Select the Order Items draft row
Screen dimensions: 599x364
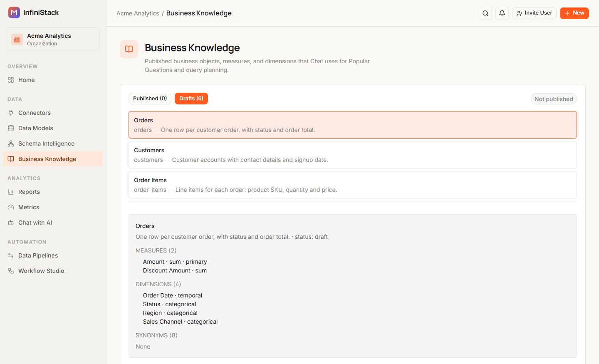(x=353, y=185)
